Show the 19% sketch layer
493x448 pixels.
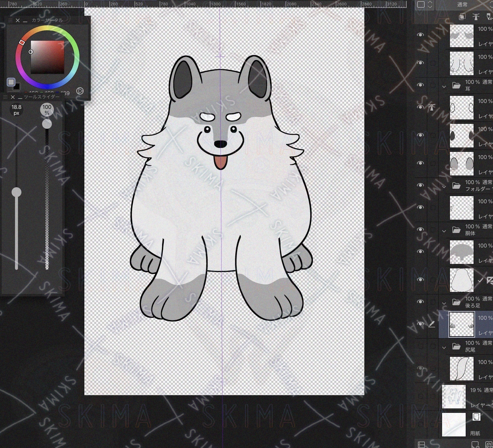(420, 396)
